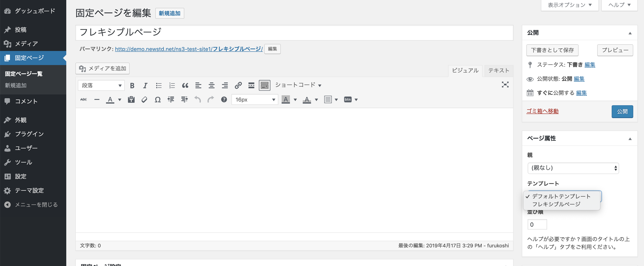Click the insert link chain icon

[238, 86]
